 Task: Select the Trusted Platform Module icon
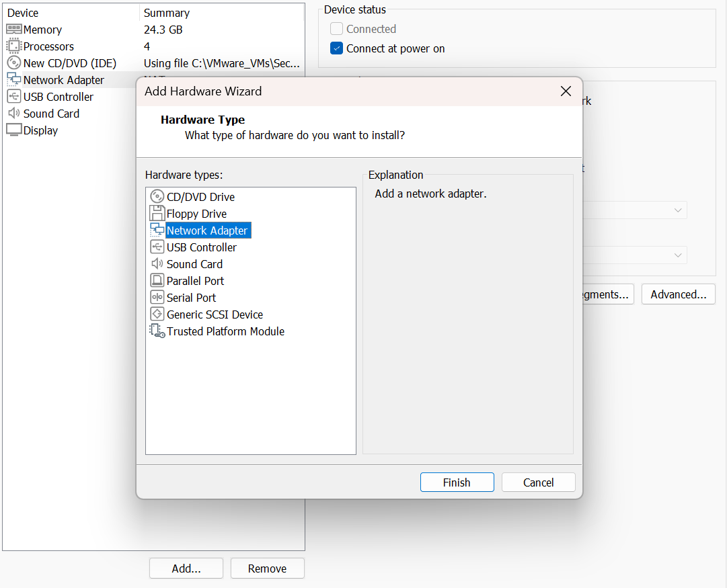click(157, 331)
